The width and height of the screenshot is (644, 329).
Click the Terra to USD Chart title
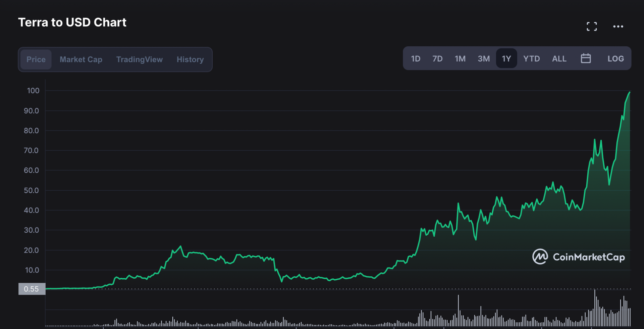point(72,22)
